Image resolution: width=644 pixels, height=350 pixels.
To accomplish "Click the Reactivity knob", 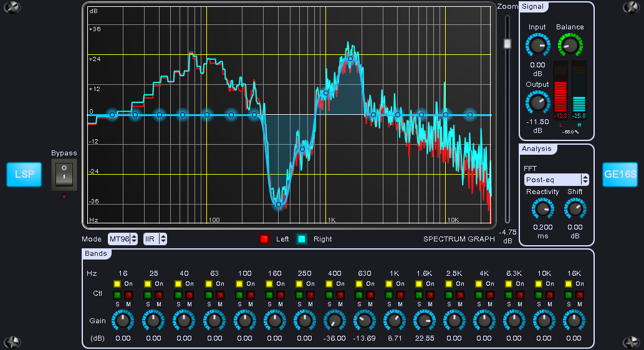I will (542, 210).
